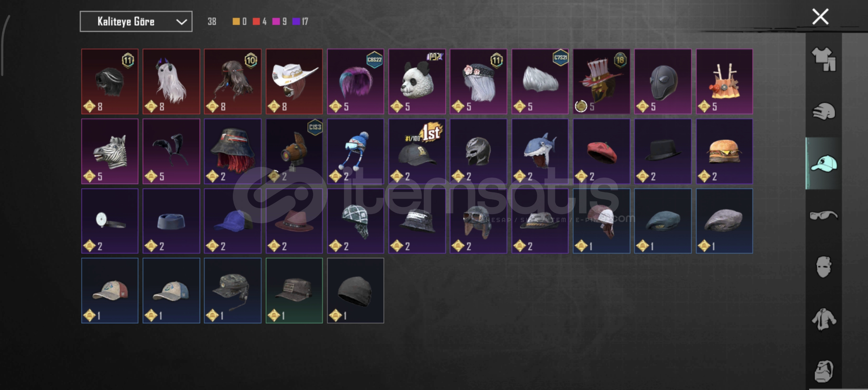
Task: Click the red quality filter swatch
Action: (x=256, y=22)
